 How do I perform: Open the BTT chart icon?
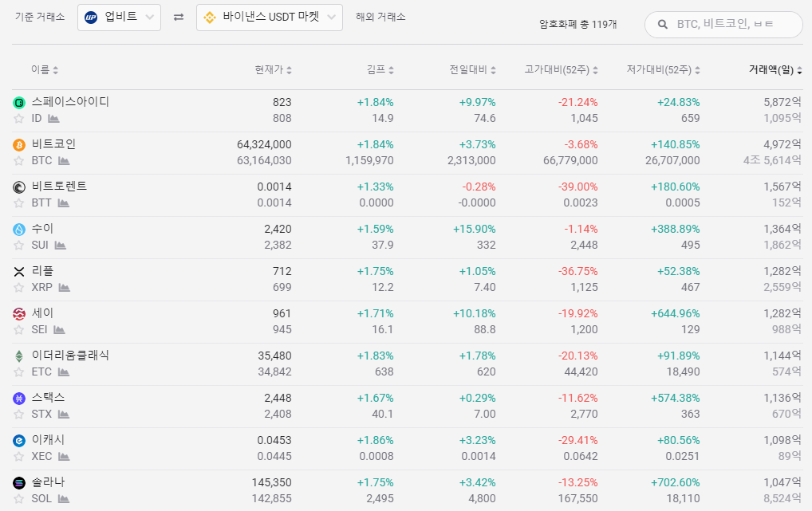[63, 203]
